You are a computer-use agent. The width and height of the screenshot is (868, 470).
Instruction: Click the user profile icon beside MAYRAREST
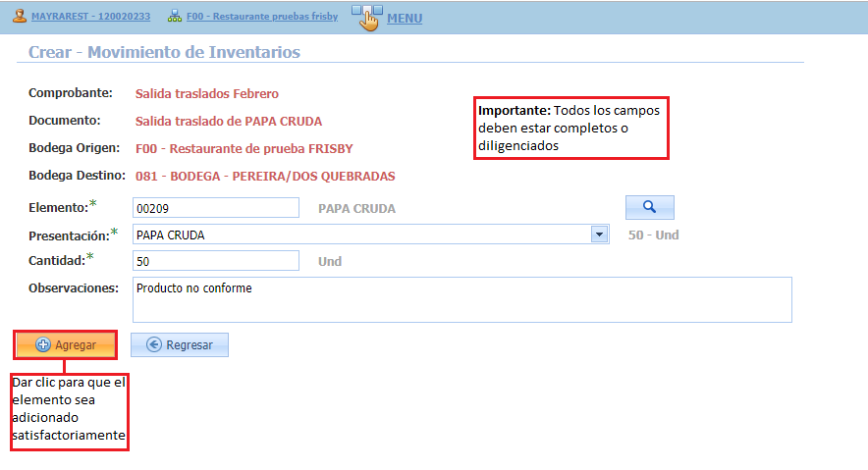[20, 16]
